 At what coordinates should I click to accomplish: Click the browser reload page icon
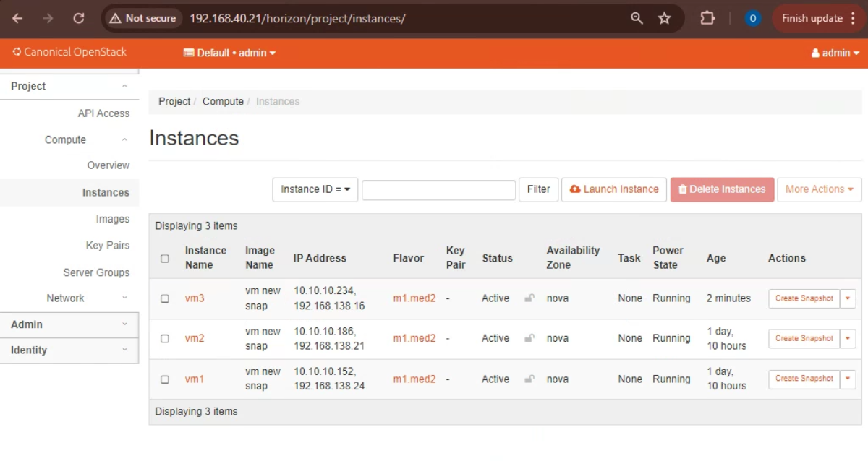coord(79,18)
